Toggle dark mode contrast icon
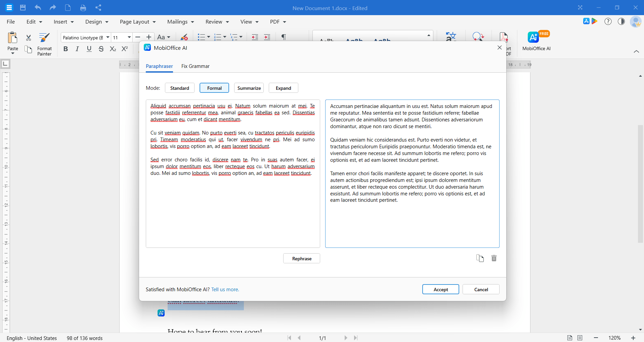 coord(621,22)
